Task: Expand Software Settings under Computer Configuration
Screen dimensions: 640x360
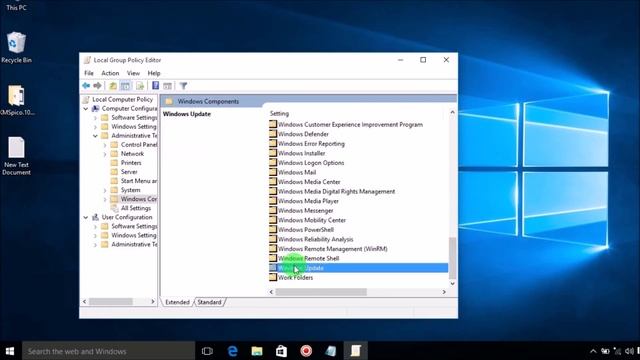Action: point(95,118)
